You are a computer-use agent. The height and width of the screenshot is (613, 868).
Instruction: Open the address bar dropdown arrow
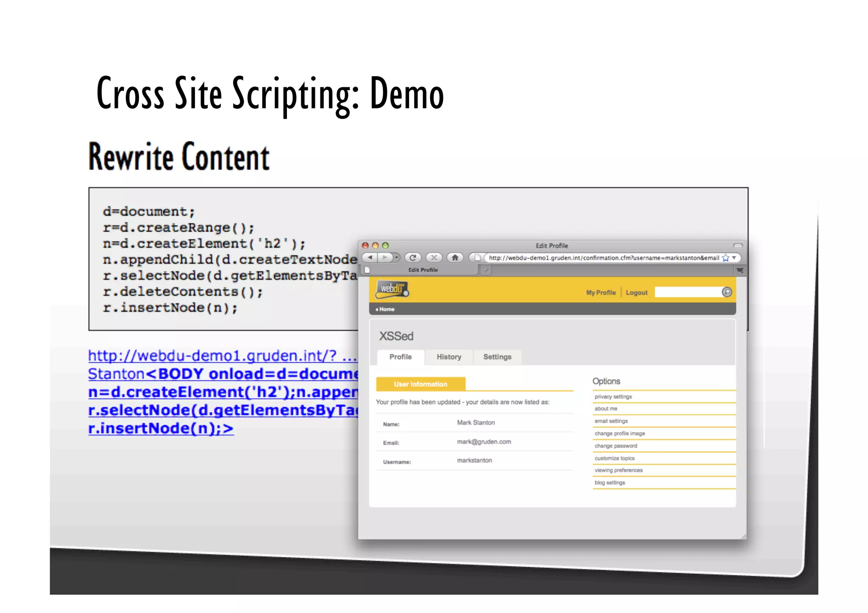734,258
